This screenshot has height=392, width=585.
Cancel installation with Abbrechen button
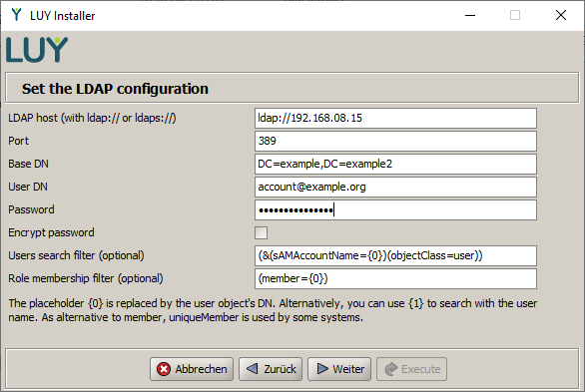(x=192, y=369)
